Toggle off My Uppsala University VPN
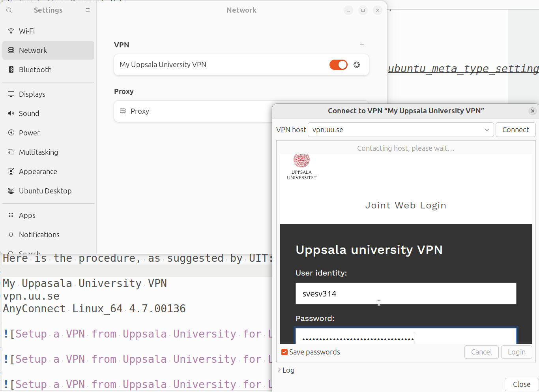539x392 pixels. (338, 64)
